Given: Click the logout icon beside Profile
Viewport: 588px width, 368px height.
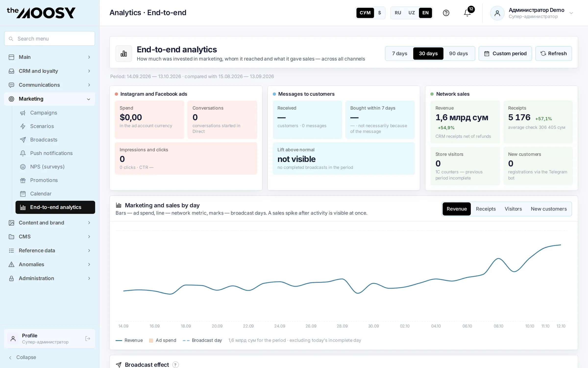Looking at the screenshot, I should pyautogui.click(x=87, y=339).
